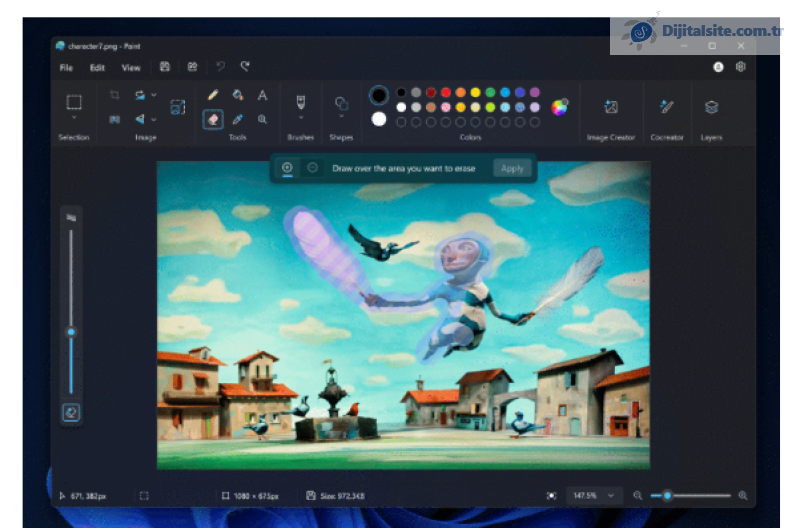Select the Color picker eyedropper tool

point(237,119)
